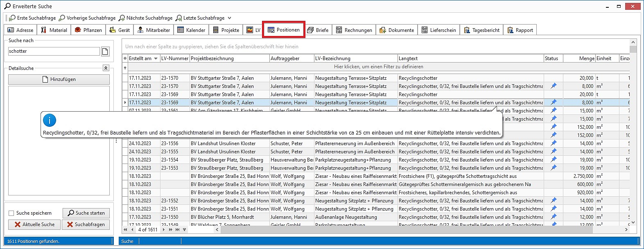Screen dimensions: 644x249
Task: Open the Rapport tab
Action: pos(520,30)
